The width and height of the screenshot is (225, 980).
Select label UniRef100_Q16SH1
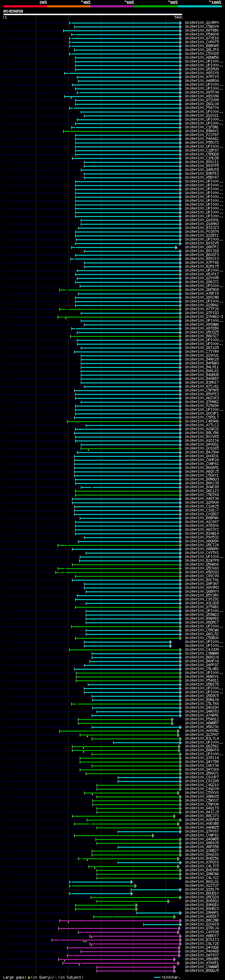point(202,220)
